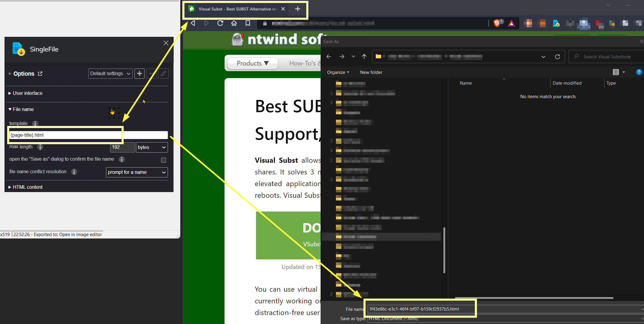The image size is (644, 324).
Task: Open Help via the question mark icon
Action: (639, 72)
